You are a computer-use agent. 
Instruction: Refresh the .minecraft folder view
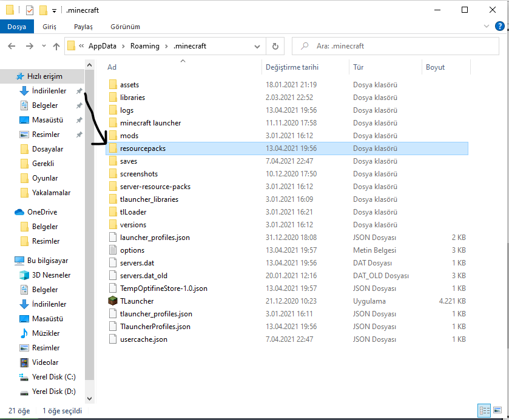[x=275, y=46]
